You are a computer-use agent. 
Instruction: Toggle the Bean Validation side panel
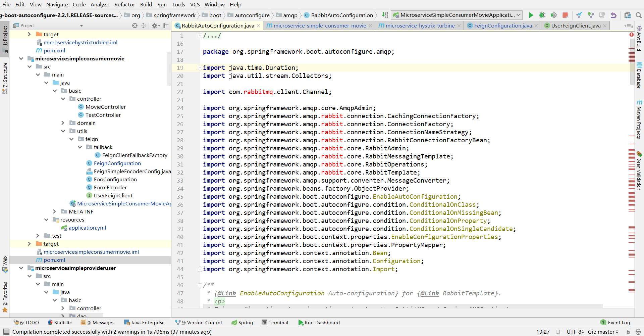pos(639,171)
